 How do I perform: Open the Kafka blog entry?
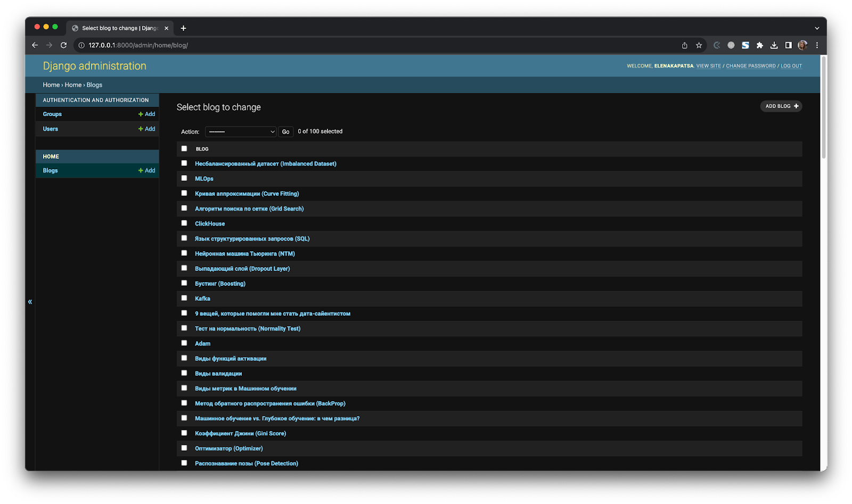[202, 299]
